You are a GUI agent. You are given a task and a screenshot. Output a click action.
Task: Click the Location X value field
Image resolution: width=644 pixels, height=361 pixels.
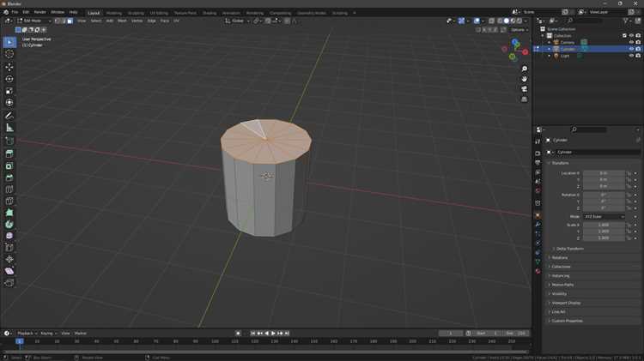604,173
